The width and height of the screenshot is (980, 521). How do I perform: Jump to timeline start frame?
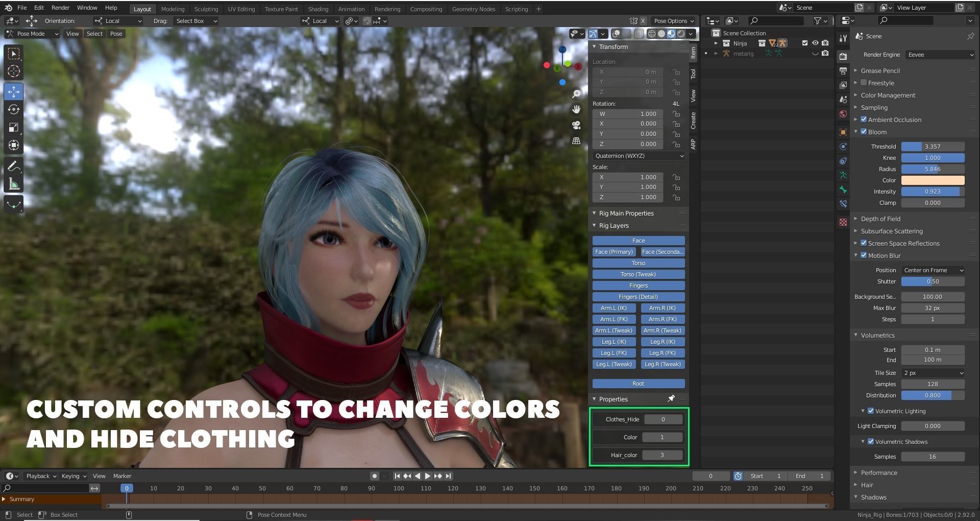tap(397, 476)
